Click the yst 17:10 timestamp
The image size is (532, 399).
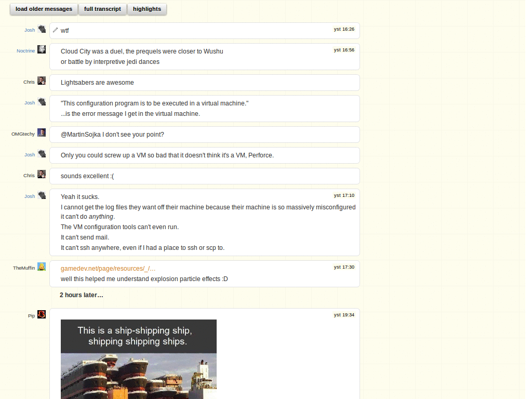pos(344,195)
